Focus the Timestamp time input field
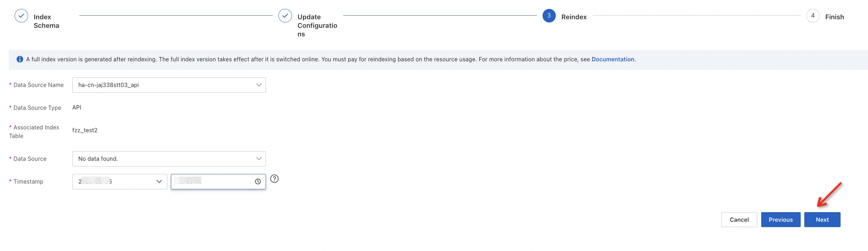The image size is (868, 251). click(218, 181)
